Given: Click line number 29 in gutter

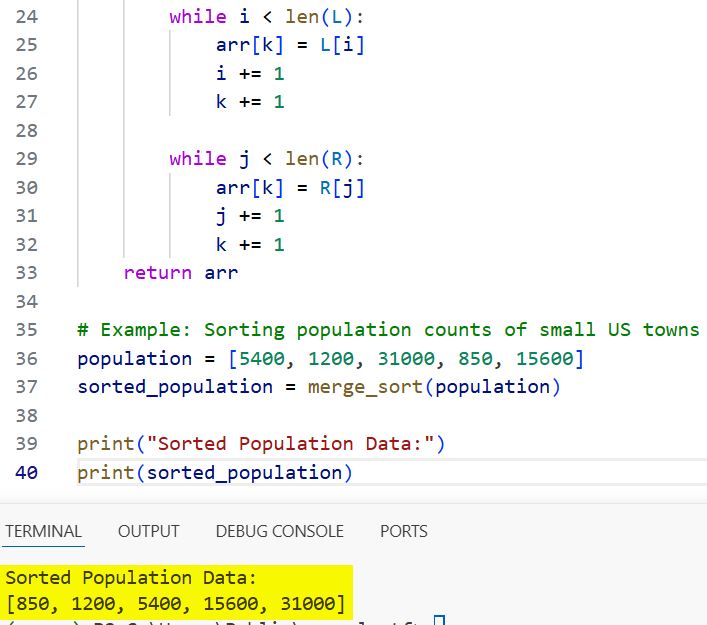Looking at the screenshot, I should click(x=27, y=159).
